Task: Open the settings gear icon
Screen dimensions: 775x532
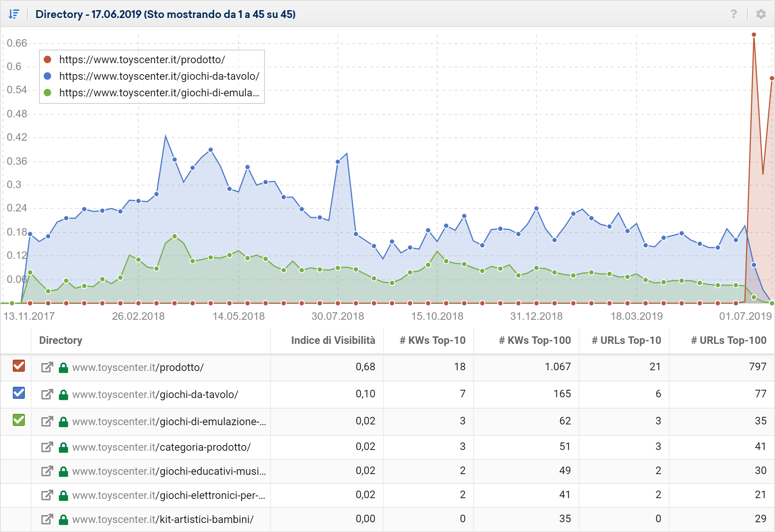Action: [x=761, y=14]
